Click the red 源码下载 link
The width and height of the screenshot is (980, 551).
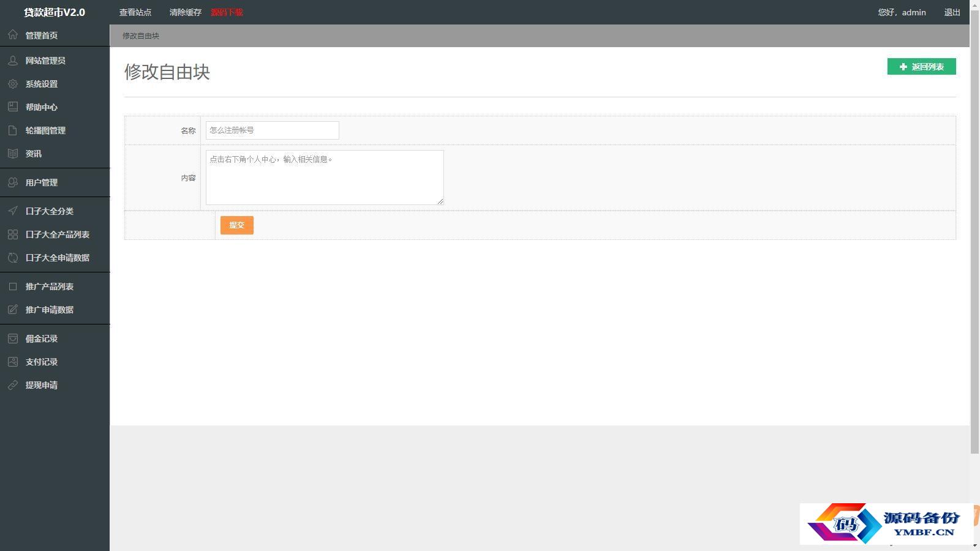tap(227, 12)
